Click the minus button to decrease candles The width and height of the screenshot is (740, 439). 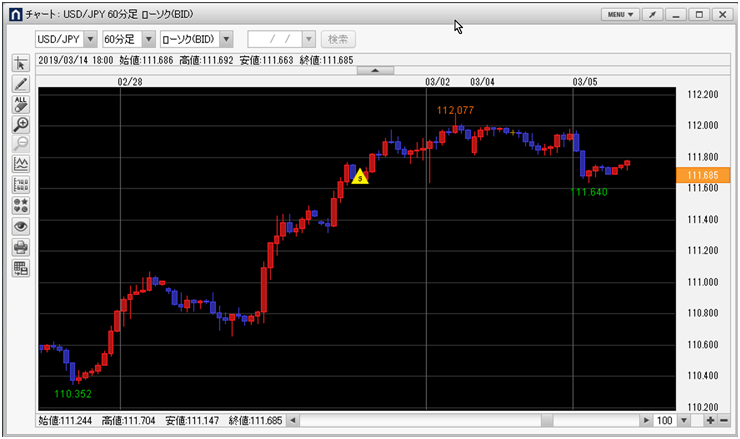[723, 421]
